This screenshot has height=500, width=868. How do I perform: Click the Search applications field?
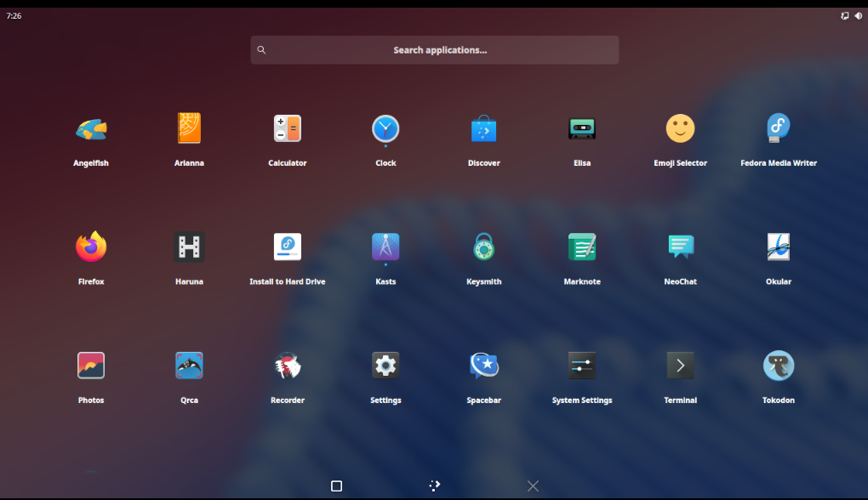coord(434,49)
